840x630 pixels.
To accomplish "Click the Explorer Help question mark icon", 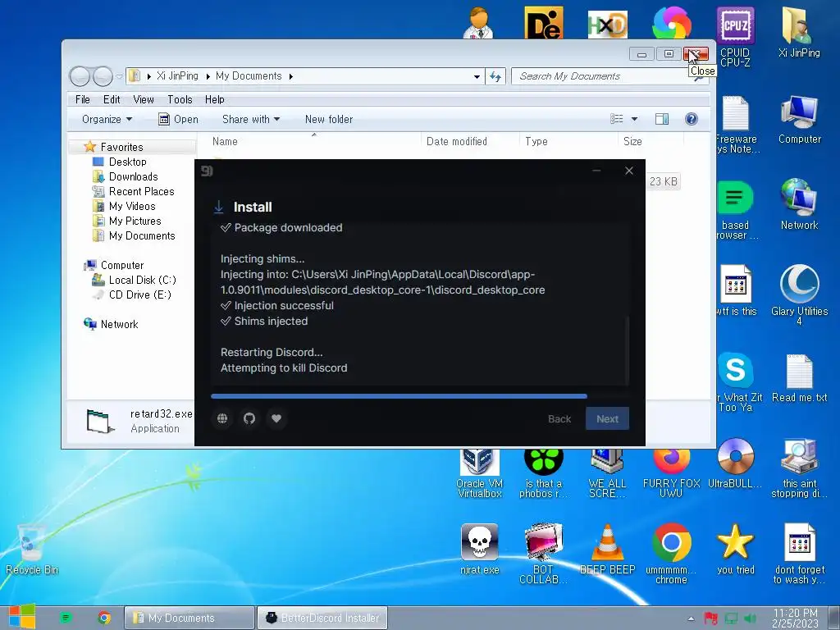I will (691, 119).
